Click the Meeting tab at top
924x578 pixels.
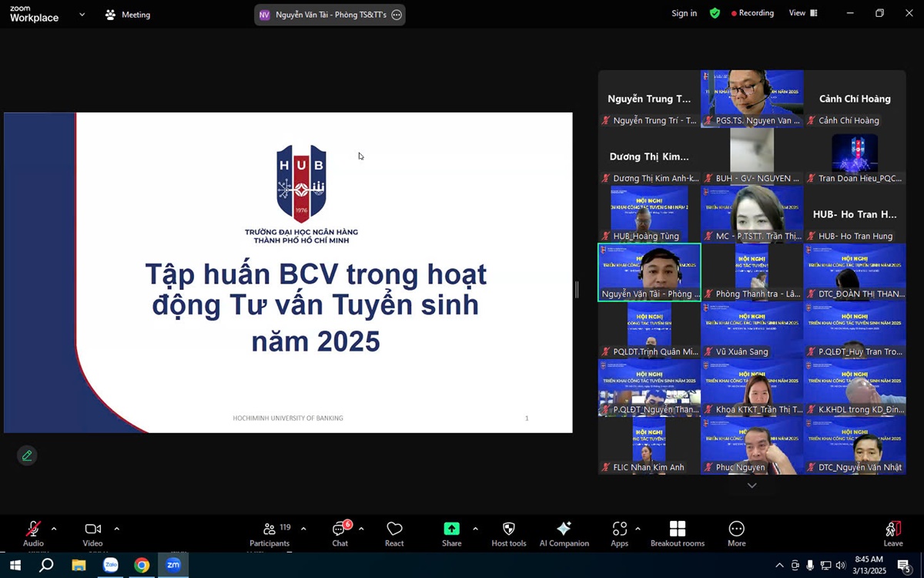[x=128, y=15]
